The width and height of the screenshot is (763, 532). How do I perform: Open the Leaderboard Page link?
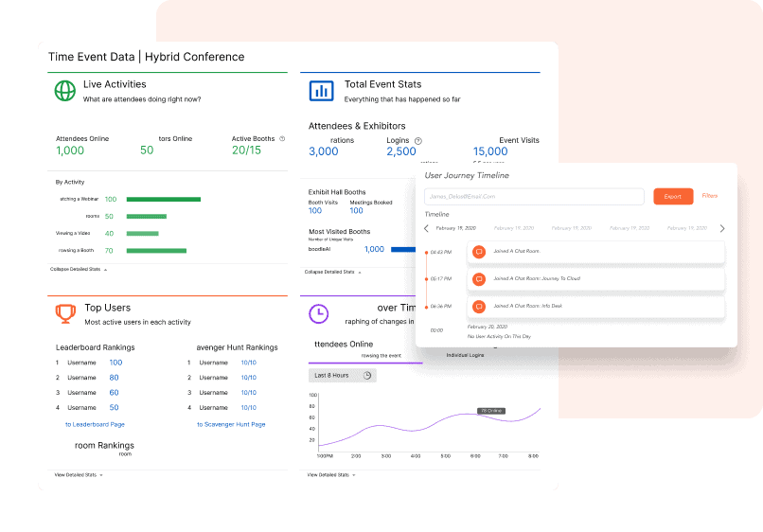click(x=95, y=424)
